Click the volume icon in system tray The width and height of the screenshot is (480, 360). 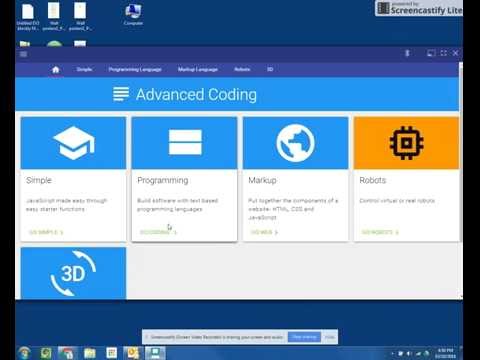[x=409, y=353]
